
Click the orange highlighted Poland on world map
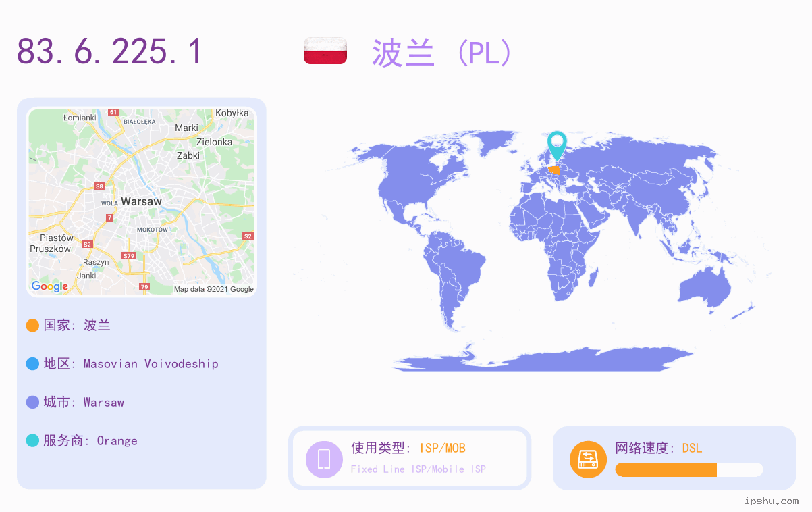point(555,170)
